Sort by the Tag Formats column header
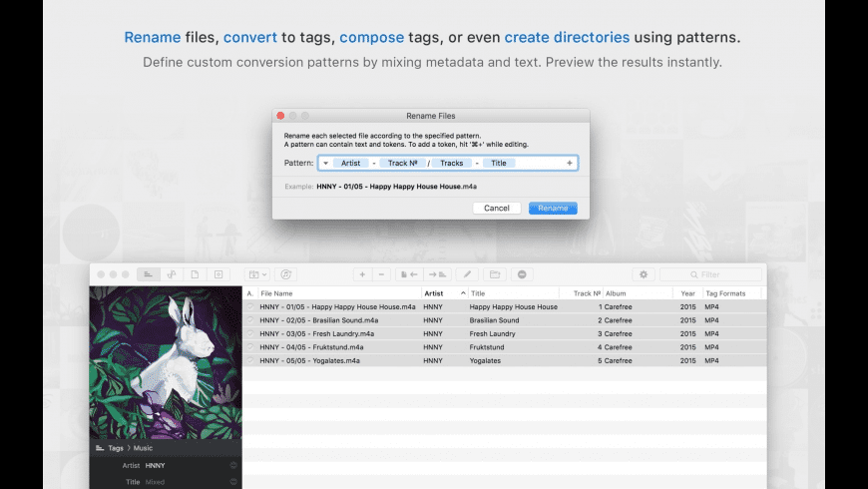 coord(732,293)
